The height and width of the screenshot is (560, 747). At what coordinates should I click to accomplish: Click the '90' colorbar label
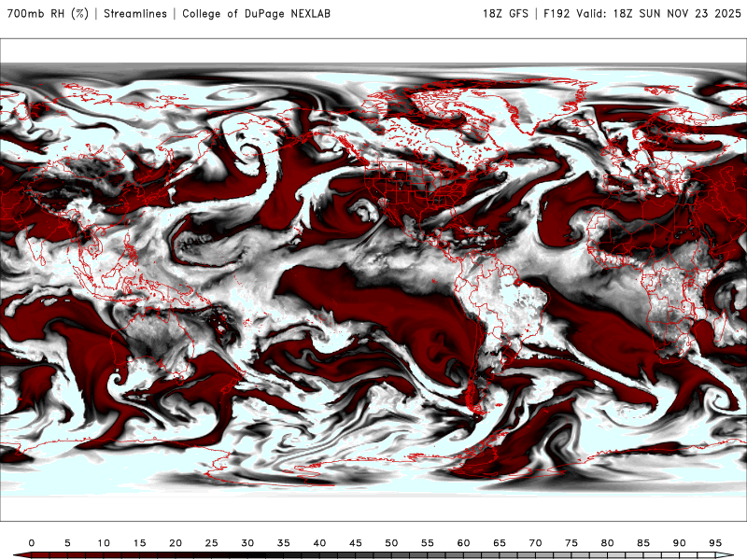tap(679, 543)
